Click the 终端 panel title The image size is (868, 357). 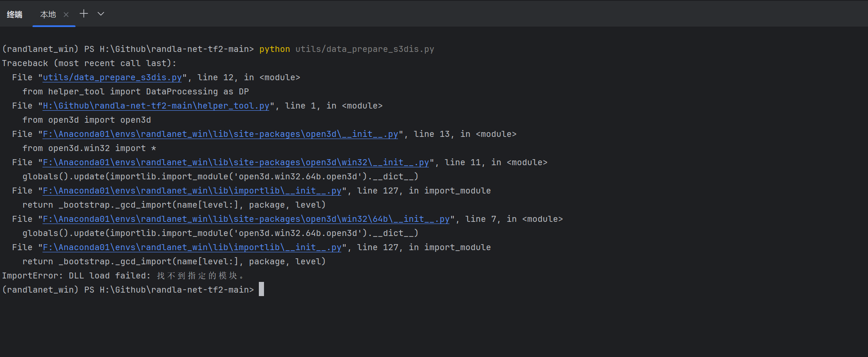click(x=15, y=15)
